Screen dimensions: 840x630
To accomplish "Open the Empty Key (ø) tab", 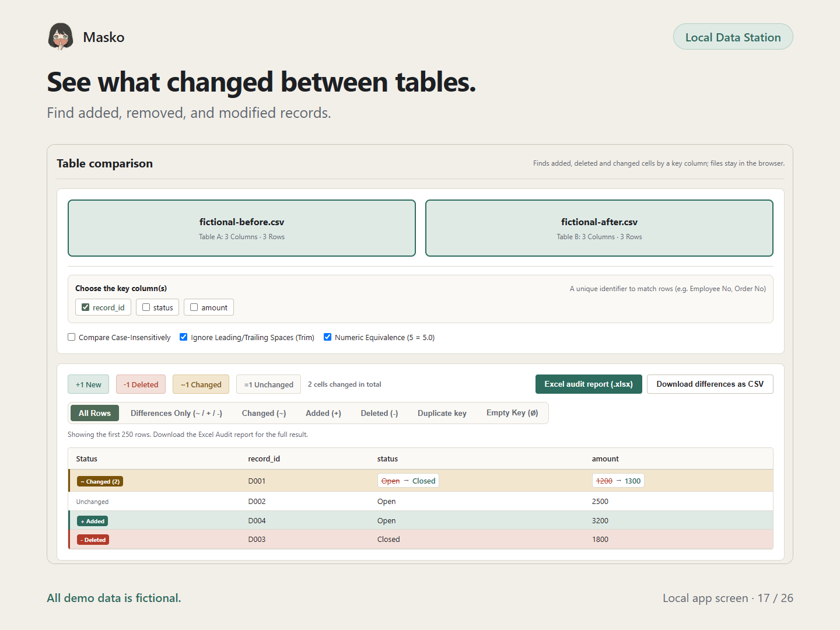I will pos(512,413).
